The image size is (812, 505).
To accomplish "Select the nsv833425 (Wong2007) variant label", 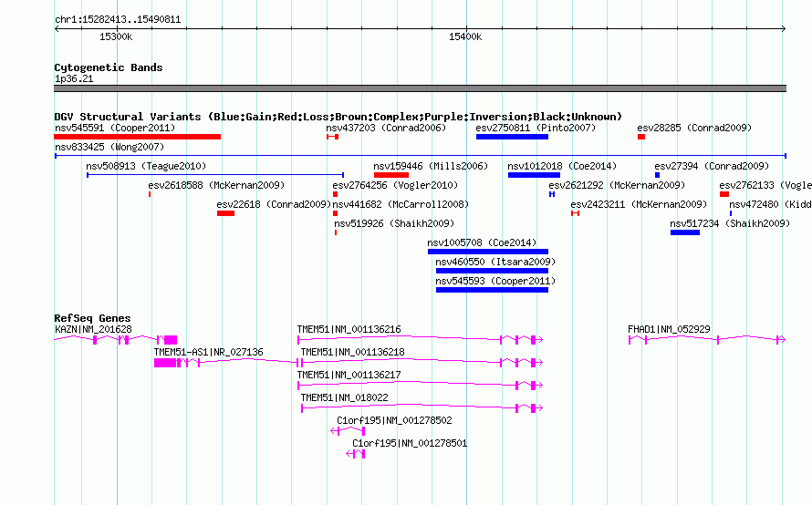I will click(109, 147).
